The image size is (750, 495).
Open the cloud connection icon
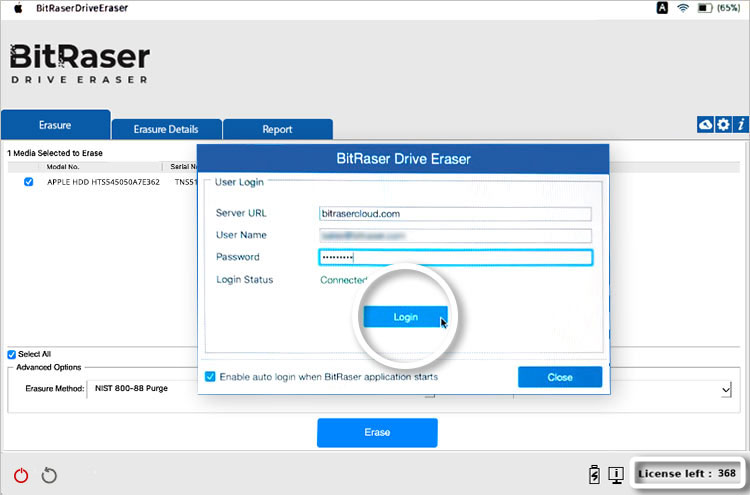705,124
